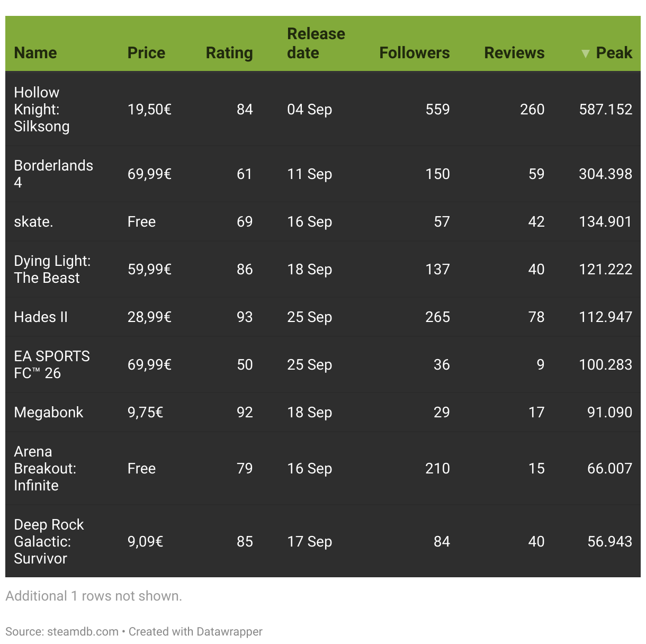Click the Followers column header
Screen dimensions: 646x644
[414, 53]
